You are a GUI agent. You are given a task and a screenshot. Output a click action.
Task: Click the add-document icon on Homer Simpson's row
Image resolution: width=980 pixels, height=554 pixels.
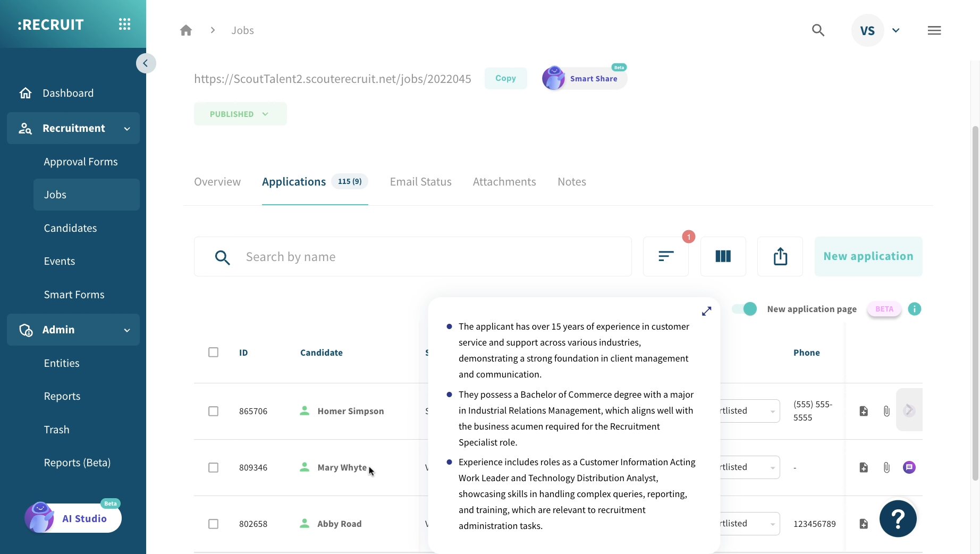(x=864, y=411)
